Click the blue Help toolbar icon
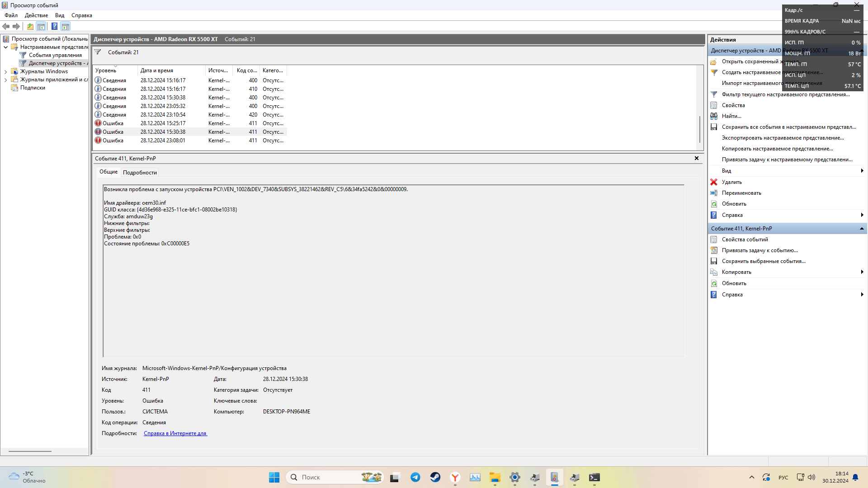This screenshot has width=868, height=488. click(55, 26)
